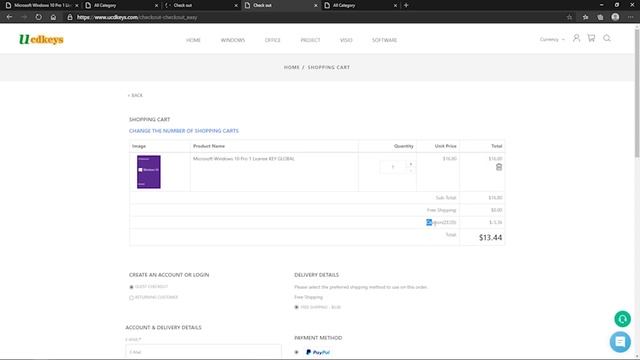The width and height of the screenshot is (640, 360).
Task: Decrease quantity with down stepper arrow
Action: [x=411, y=170]
